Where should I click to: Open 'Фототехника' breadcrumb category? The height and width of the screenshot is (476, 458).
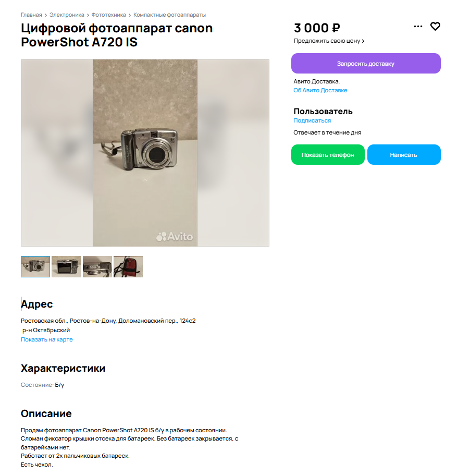[108, 15]
